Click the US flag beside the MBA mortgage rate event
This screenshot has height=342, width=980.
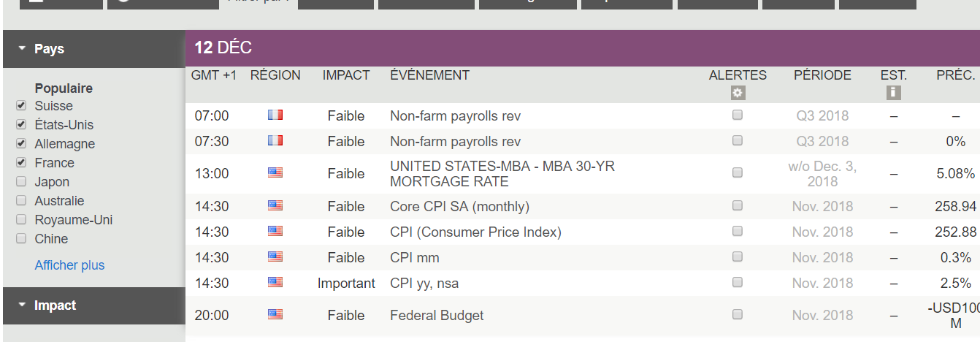click(x=275, y=173)
